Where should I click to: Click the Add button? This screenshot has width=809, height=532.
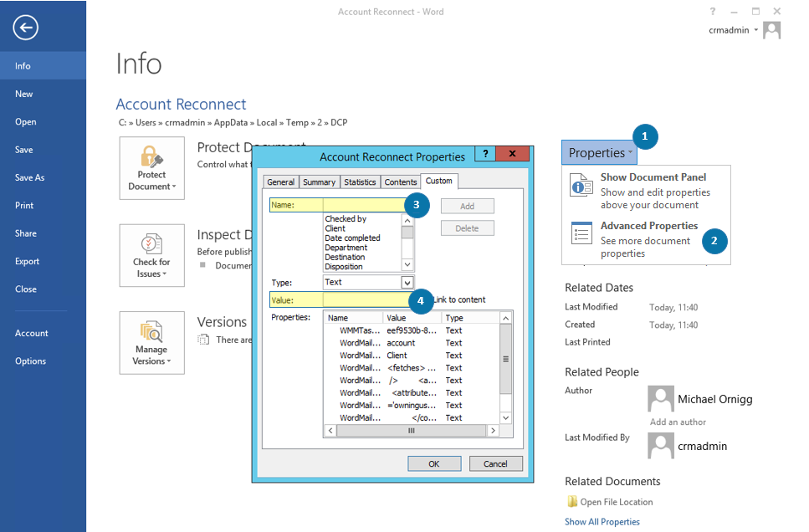point(467,207)
